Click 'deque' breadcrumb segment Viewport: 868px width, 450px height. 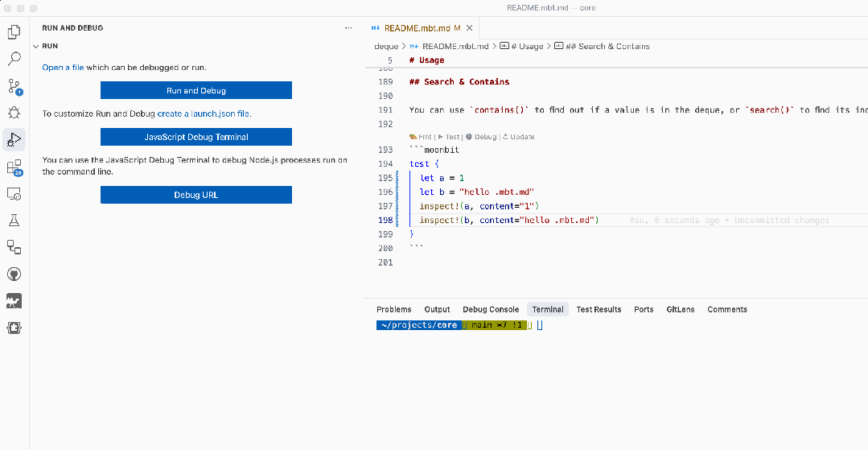[386, 46]
